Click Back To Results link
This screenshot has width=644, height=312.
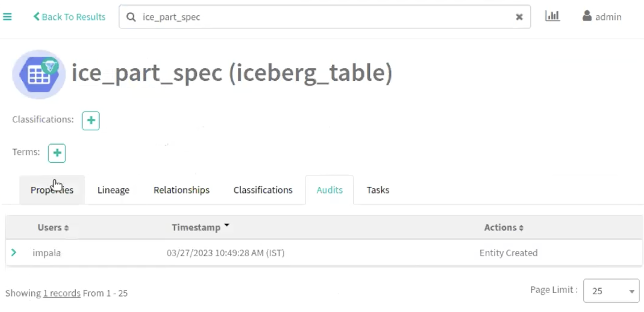click(x=69, y=17)
